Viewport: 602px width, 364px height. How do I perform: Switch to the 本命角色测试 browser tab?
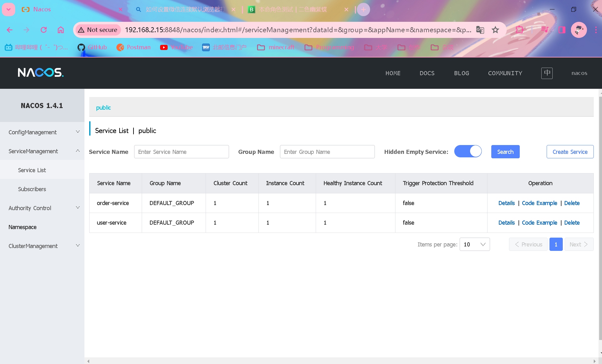[x=297, y=9]
